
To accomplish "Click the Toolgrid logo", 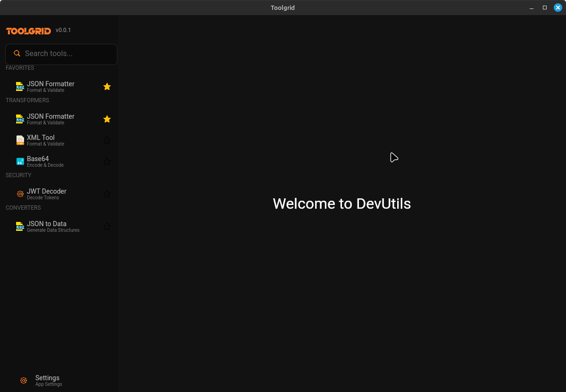I will tap(28, 30).
